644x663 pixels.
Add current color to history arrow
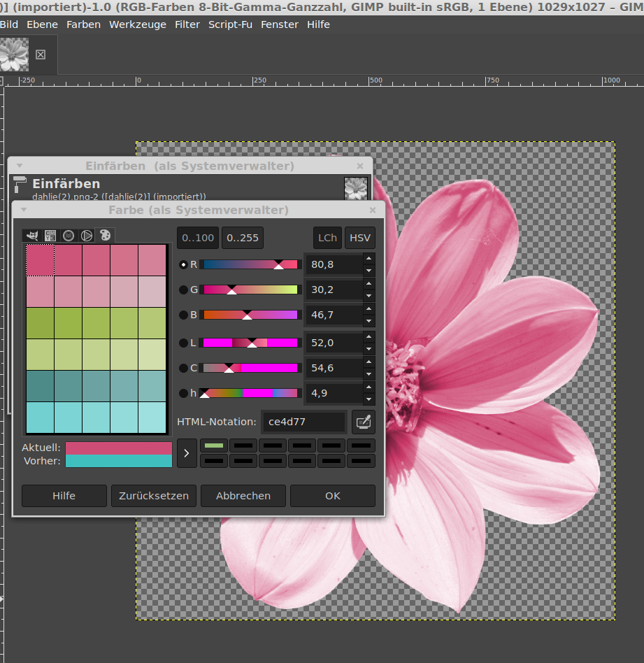click(186, 453)
